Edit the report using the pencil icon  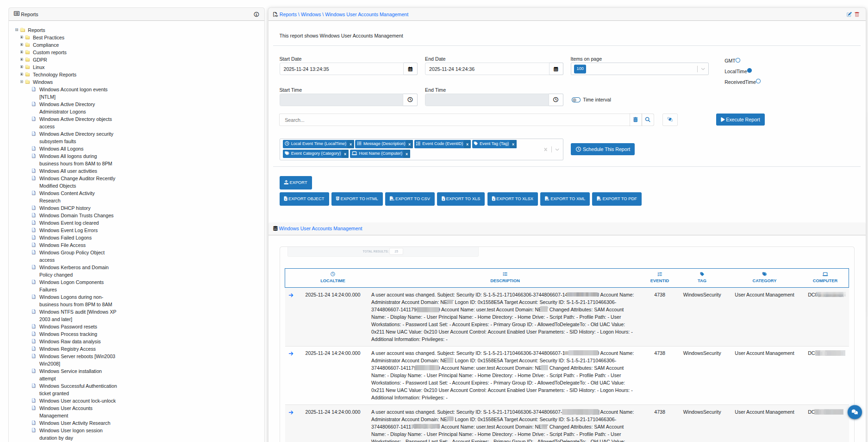[849, 14]
